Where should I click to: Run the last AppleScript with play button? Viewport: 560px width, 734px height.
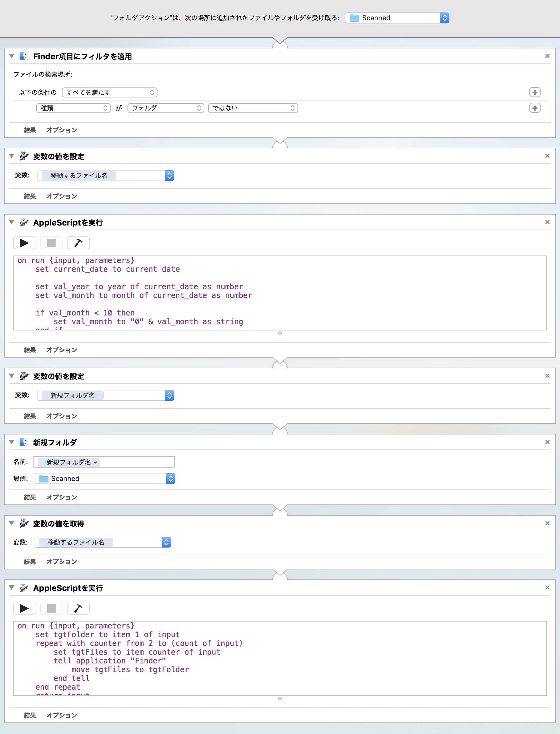tap(25, 608)
